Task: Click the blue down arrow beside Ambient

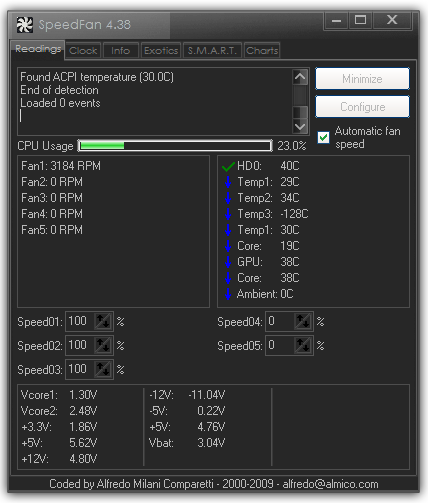Action: [x=228, y=294]
